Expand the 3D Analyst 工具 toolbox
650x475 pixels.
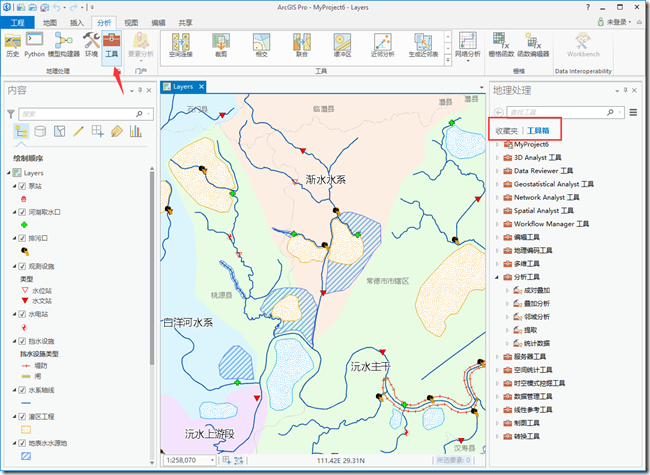coord(497,158)
